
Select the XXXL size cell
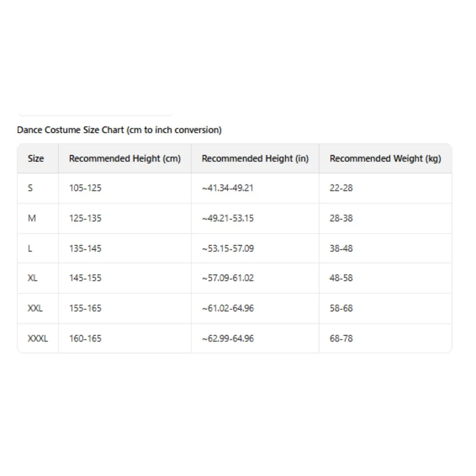pyautogui.click(x=38, y=339)
